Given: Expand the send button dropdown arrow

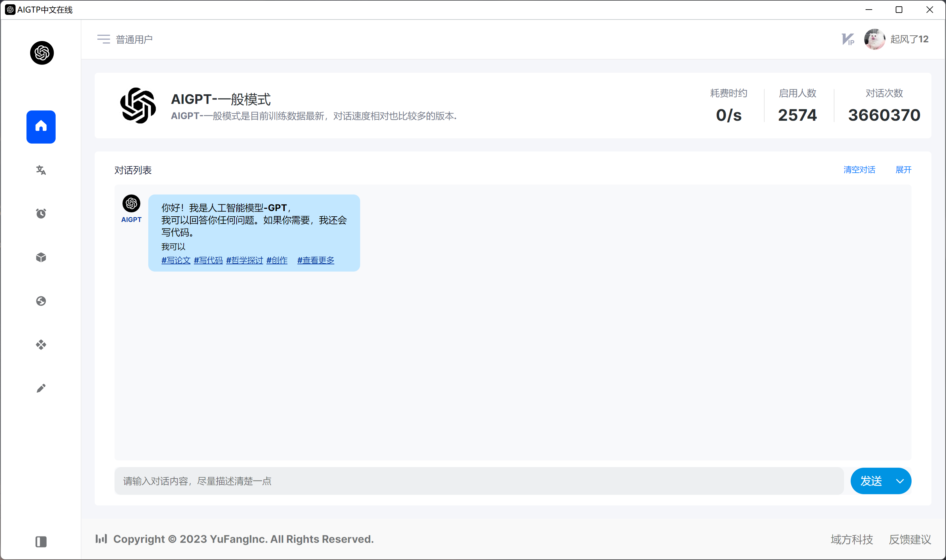Looking at the screenshot, I should click(x=900, y=481).
